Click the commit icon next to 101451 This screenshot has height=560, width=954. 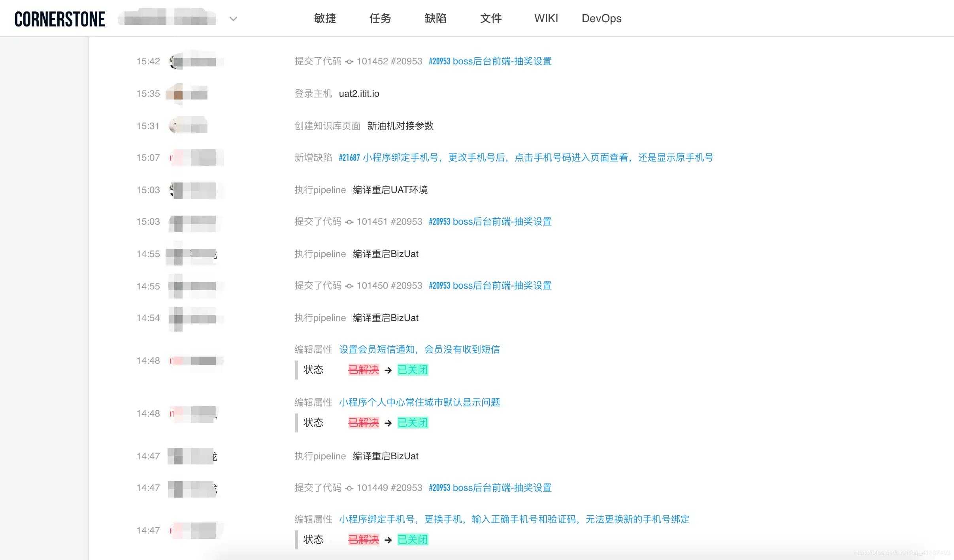pyautogui.click(x=349, y=222)
